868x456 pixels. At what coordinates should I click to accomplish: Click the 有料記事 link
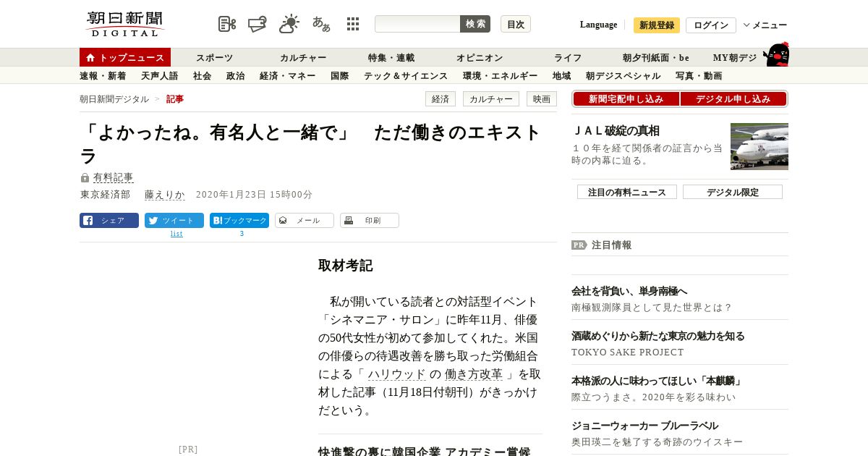113,177
